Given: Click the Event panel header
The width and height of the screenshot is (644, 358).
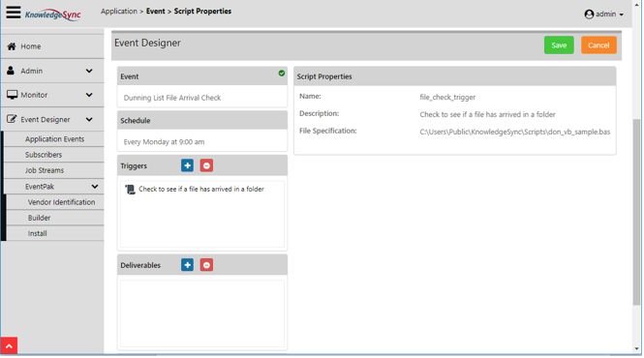Looking at the screenshot, I should (202, 76).
